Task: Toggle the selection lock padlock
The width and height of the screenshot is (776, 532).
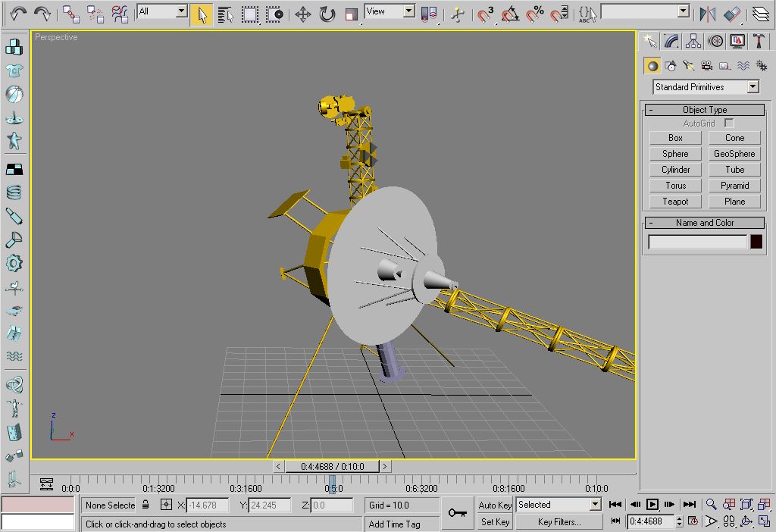Action: 146,505
